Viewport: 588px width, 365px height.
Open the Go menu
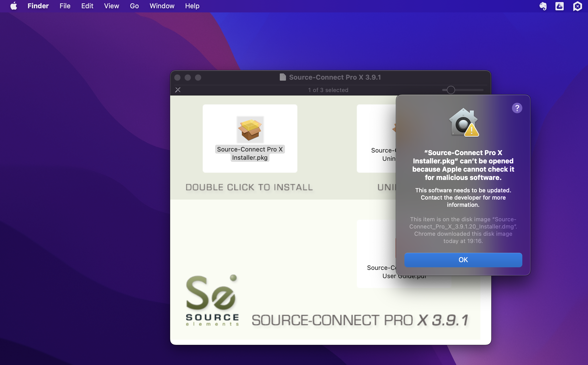(134, 6)
